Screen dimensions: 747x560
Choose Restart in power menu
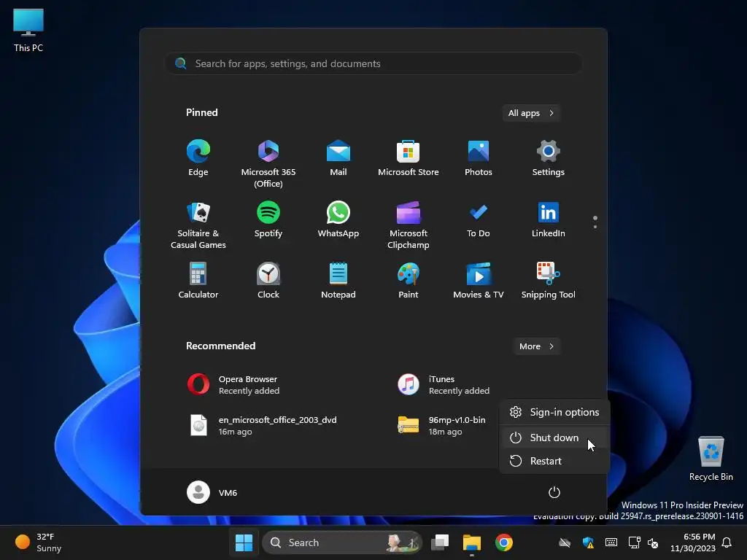(x=554, y=461)
